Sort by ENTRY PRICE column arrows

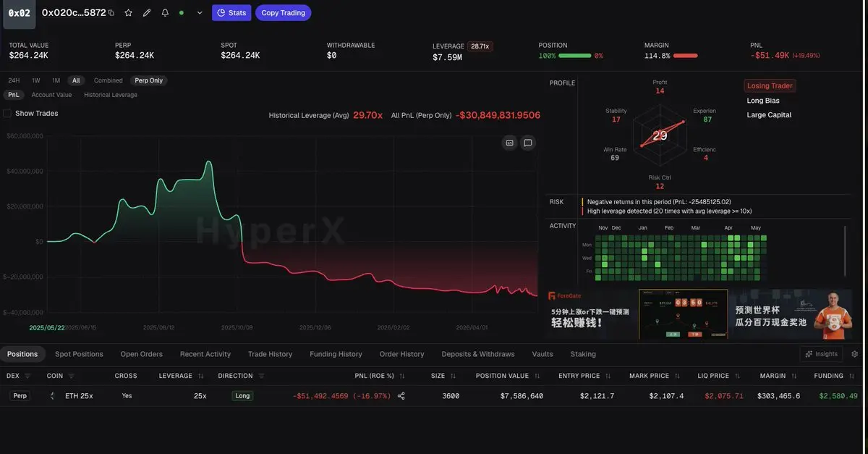coord(608,376)
